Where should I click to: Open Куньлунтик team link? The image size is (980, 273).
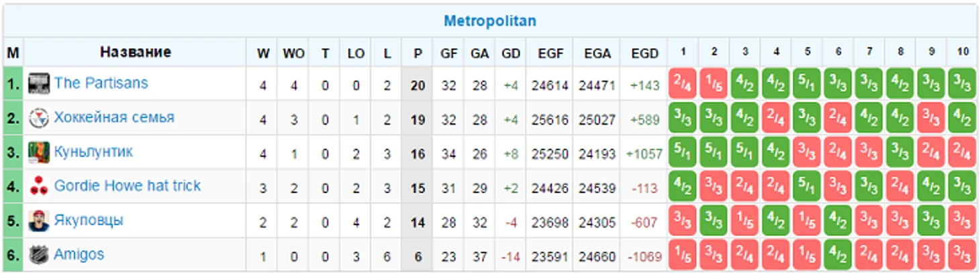coord(93,152)
